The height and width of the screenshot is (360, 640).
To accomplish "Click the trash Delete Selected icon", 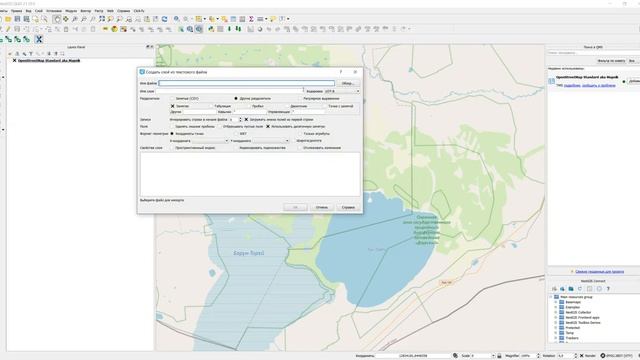I will (x=66, y=29).
